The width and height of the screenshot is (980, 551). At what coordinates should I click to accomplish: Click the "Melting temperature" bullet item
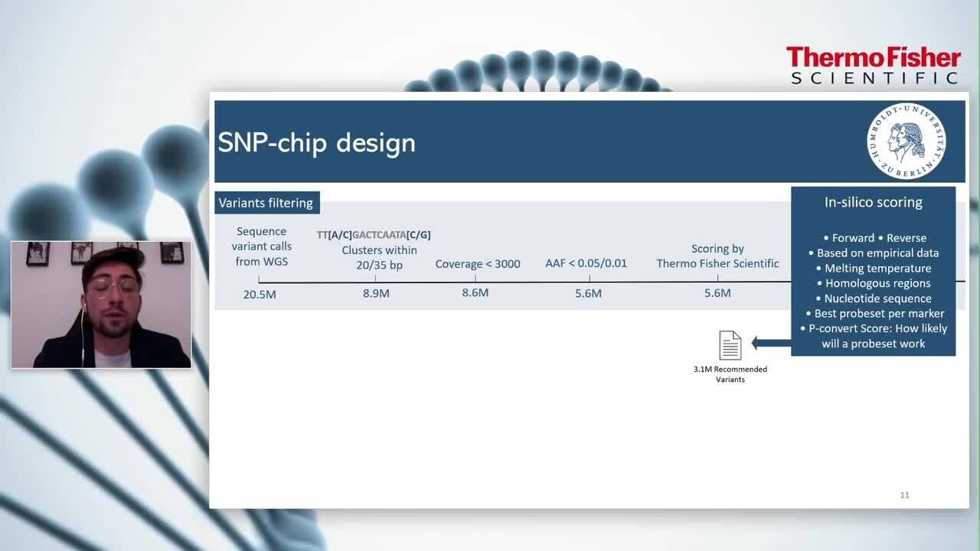click(x=877, y=268)
